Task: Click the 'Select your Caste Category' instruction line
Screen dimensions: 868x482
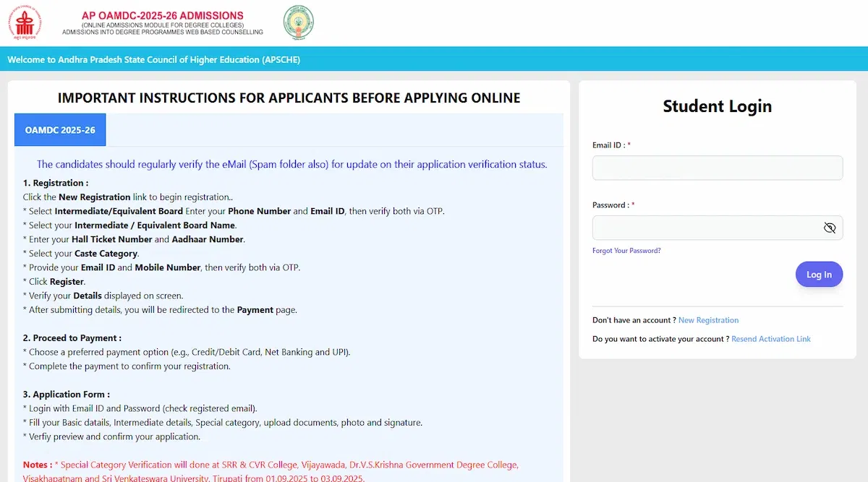Action: [81, 254]
